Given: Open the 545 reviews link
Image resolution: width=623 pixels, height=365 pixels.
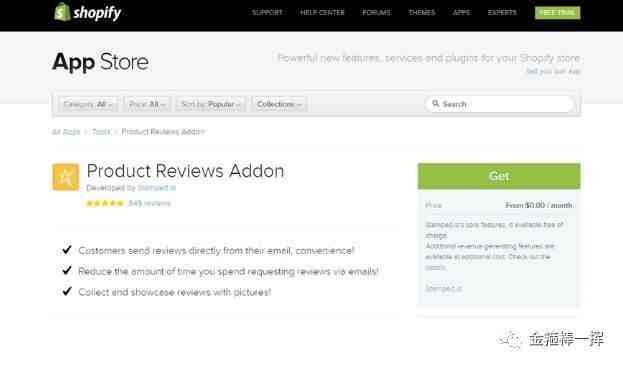Looking at the screenshot, I should 149,203.
